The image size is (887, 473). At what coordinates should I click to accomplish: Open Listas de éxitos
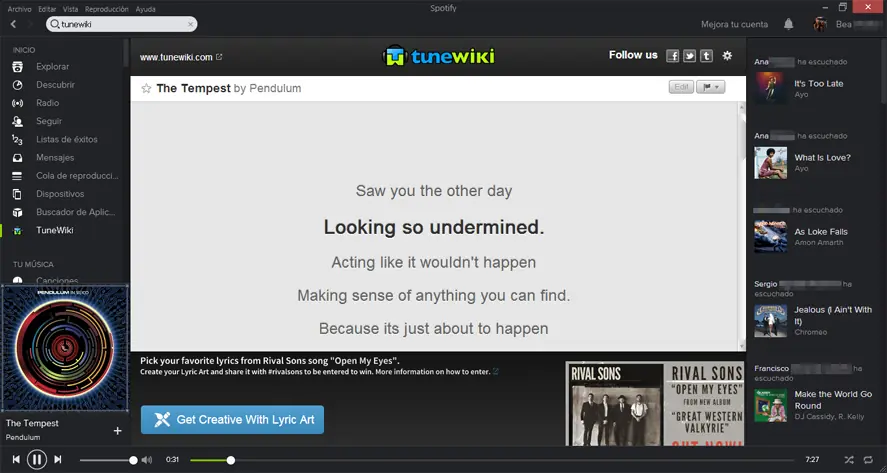(x=66, y=139)
